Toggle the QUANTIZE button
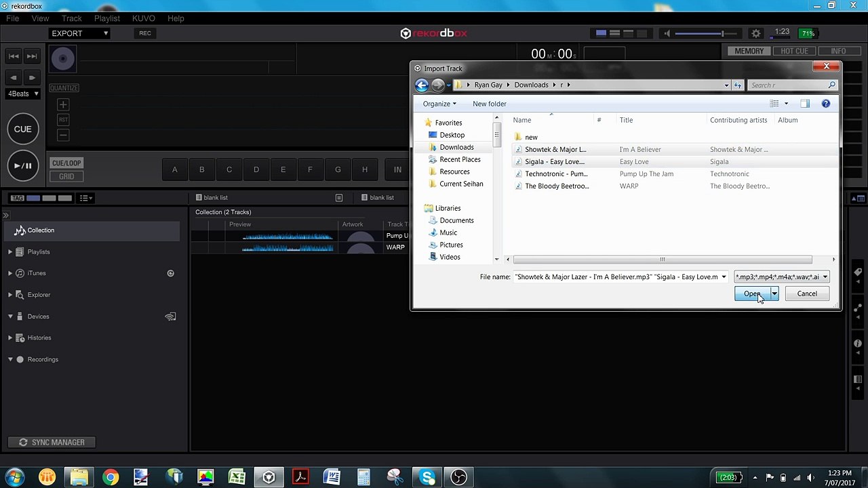Viewport: 868px width, 488px height. click(x=64, y=88)
